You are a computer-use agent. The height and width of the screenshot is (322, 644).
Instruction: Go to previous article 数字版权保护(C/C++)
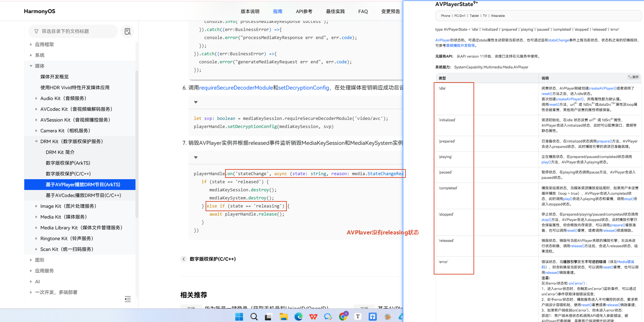pos(212,259)
